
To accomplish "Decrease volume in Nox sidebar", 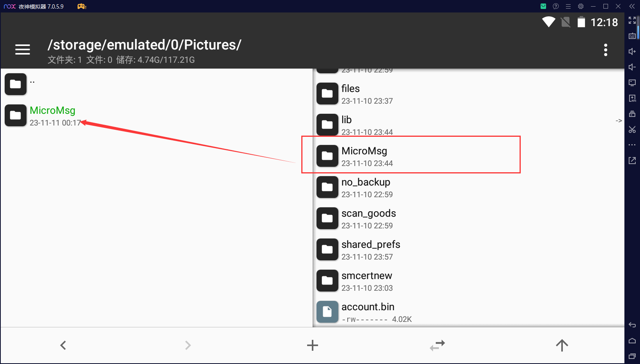I will (632, 67).
